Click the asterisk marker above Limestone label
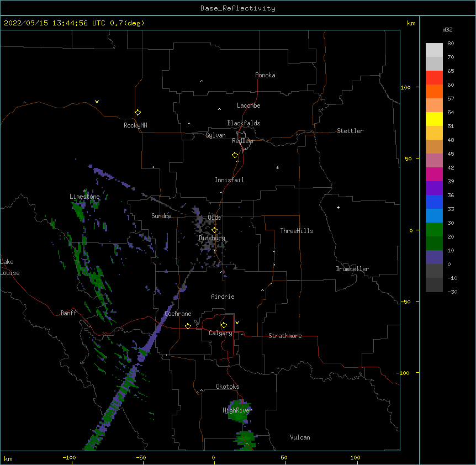 (85, 191)
